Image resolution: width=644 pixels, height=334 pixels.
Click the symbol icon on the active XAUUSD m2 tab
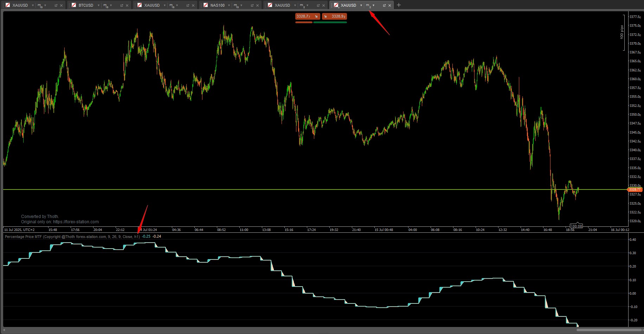click(x=336, y=5)
